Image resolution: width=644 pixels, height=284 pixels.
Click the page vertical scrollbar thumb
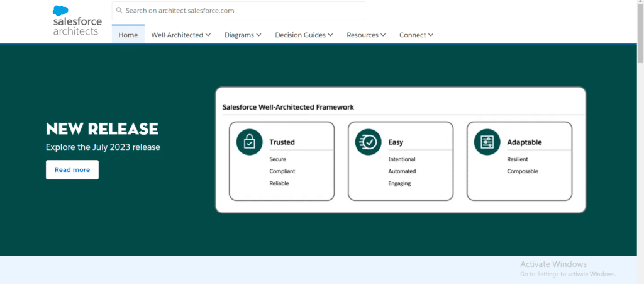(640, 35)
